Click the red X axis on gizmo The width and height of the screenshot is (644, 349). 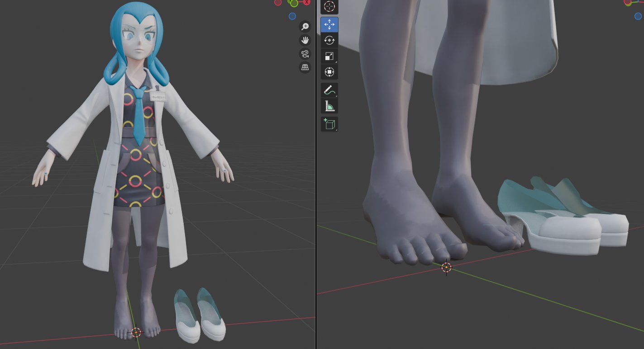pos(307,2)
